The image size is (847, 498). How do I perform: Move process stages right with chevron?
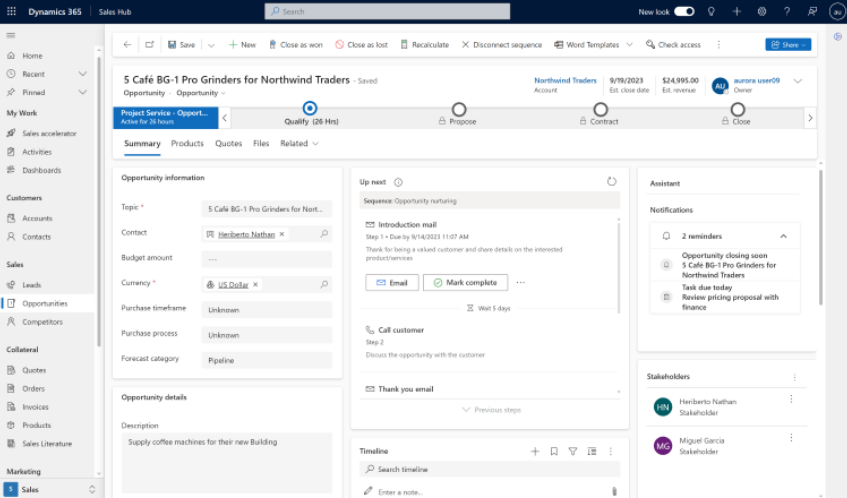coord(810,118)
